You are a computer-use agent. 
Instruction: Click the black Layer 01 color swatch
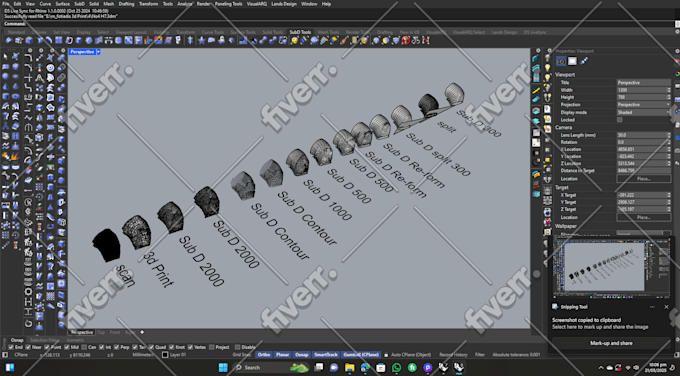tap(165, 355)
